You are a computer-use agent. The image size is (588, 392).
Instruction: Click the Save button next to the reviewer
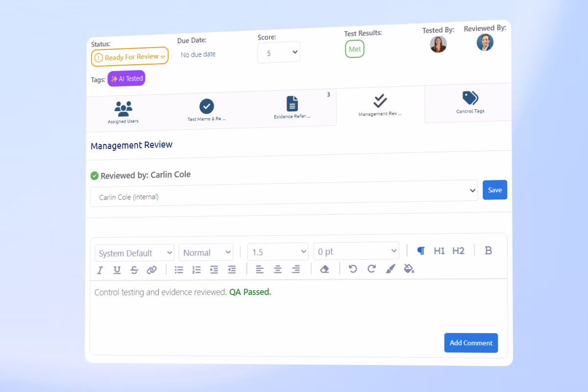pyautogui.click(x=495, y=190)
